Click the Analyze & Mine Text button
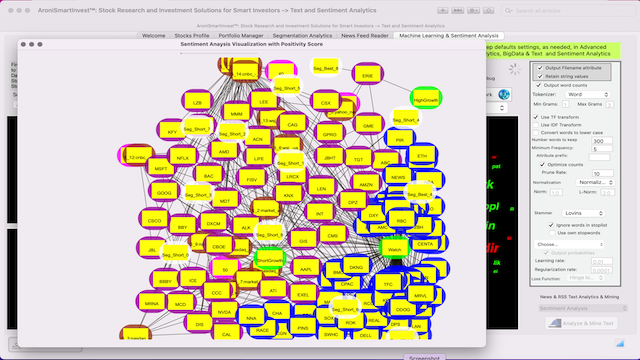The width and height of the screenshot is (640, 360). [581, 323]
